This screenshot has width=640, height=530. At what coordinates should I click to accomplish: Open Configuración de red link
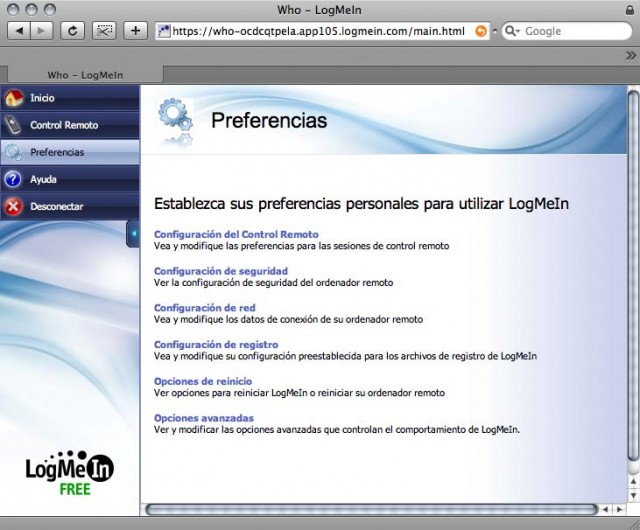pyautogui.click(x=204, y=308)
